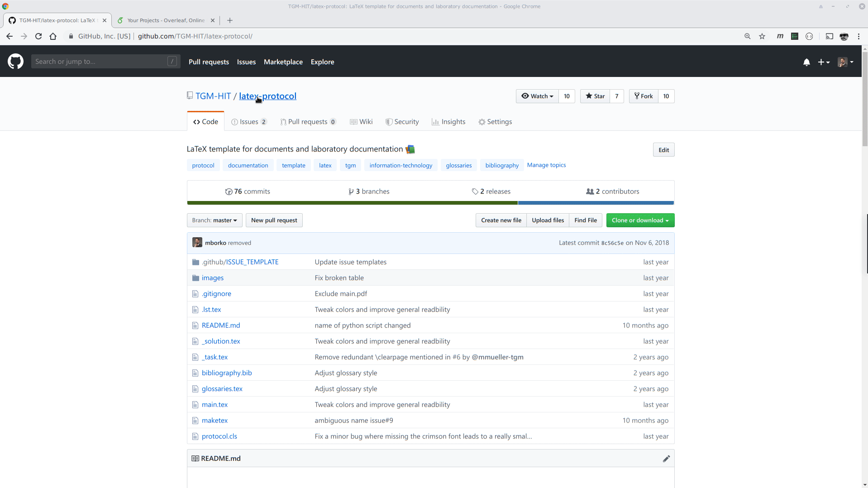This screenshot has width=868, height=488.
Task: Open the Branch: master dropdown
Action: [214, 220]
